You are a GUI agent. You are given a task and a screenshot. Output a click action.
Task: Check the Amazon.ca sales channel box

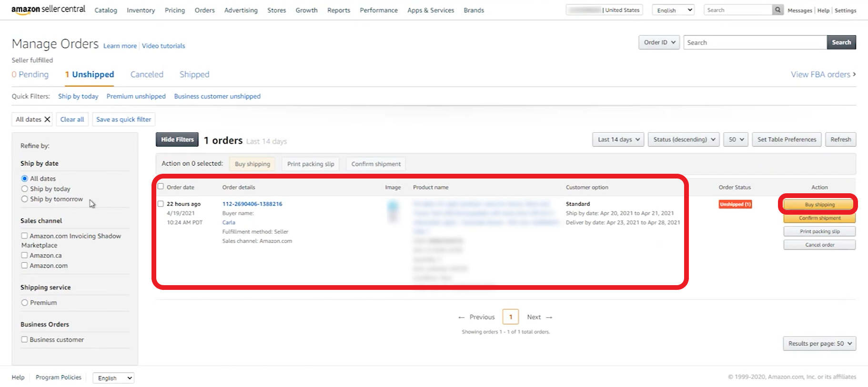point(24,256)
